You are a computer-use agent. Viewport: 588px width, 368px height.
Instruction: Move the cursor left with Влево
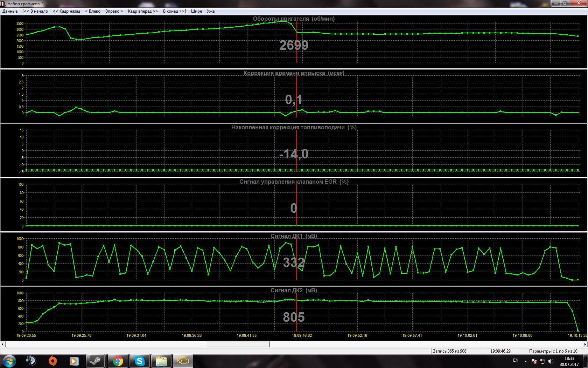click(93, 11)
